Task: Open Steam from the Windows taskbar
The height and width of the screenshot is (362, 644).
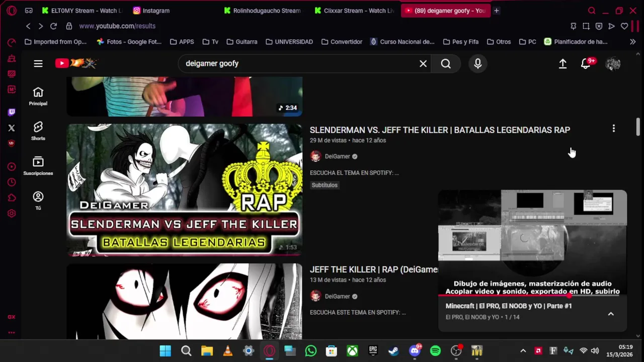Action: [x=394, y=351]
